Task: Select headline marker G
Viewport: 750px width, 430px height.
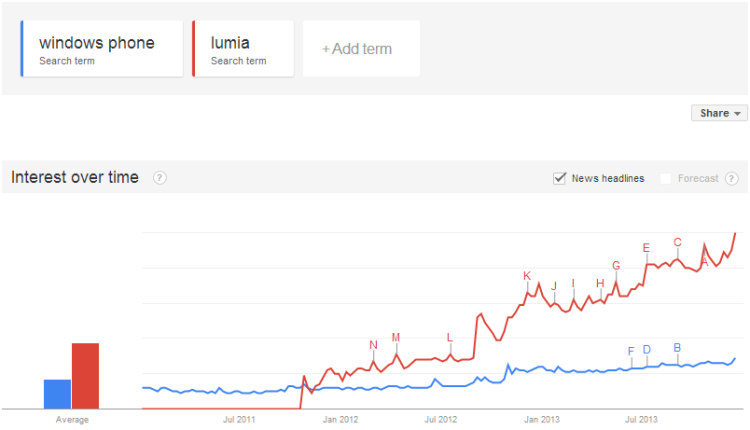Action: click(x=616, y=265)
